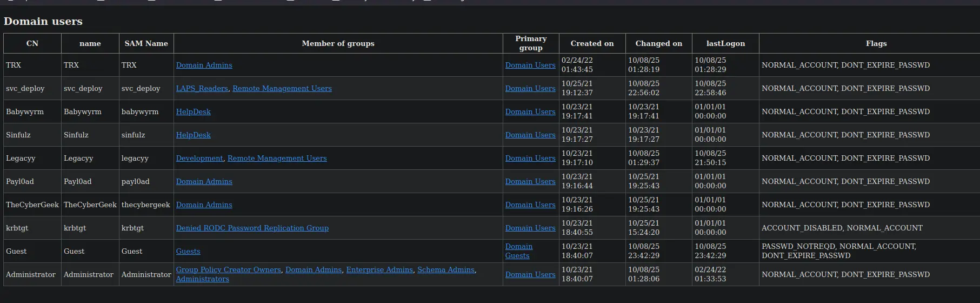Open Domain Admins link in TRX row
The height and width of the screenshot is (303, 980).
204,65
